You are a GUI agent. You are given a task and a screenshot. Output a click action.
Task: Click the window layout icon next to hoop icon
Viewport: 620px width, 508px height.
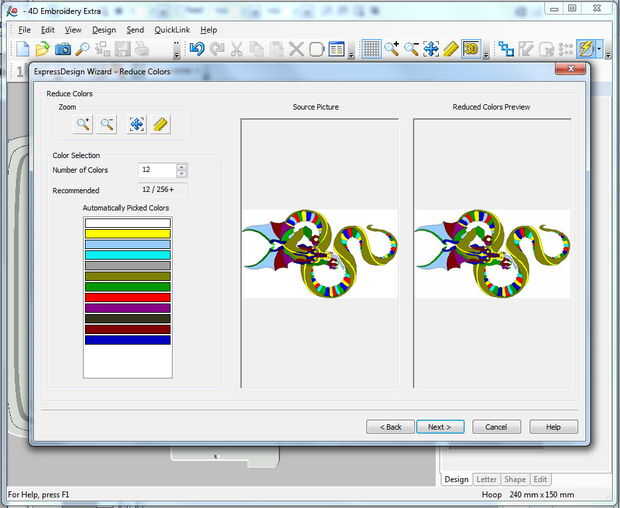(336, 49)
